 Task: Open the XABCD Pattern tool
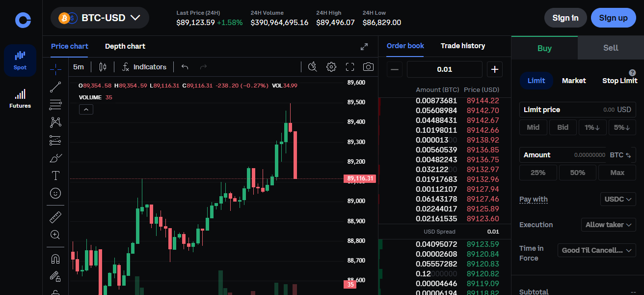point(55,122)
